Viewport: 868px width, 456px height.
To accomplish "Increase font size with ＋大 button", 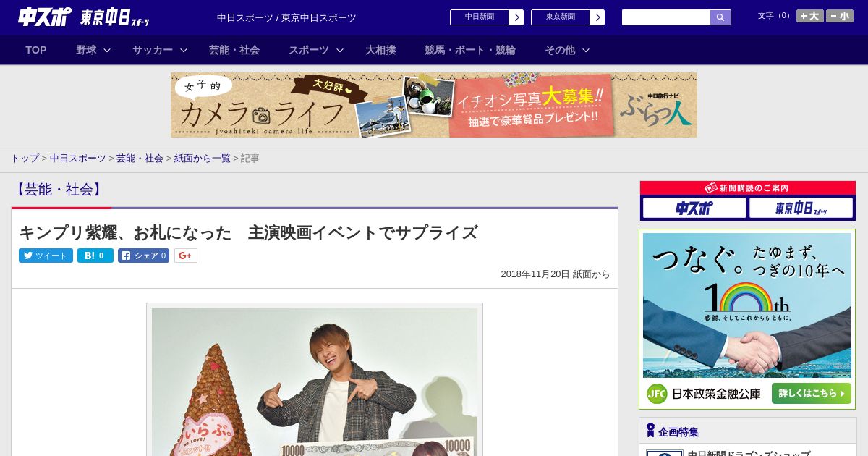I will pyautogui.click(x=810, y=16).
